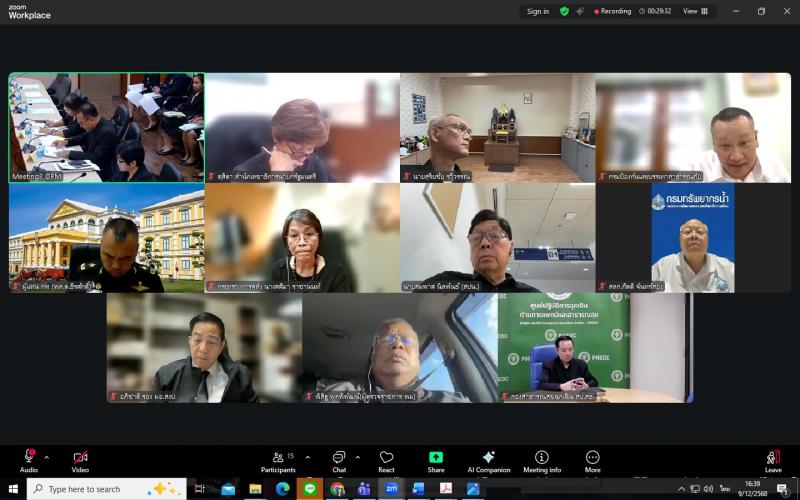Click the green Share screen button
The height and width of the screenshot is (500, 800).
tap(436, 461)
